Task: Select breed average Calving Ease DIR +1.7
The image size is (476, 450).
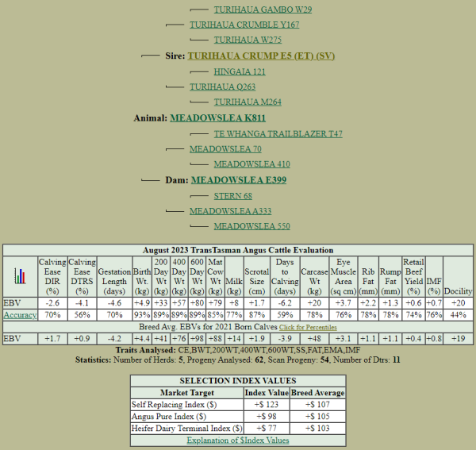Action: tap(52, 339)
